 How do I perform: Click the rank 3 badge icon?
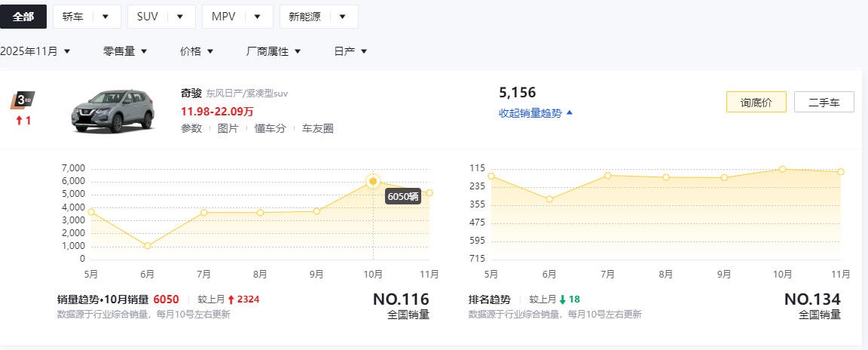[x=23, y=101]
